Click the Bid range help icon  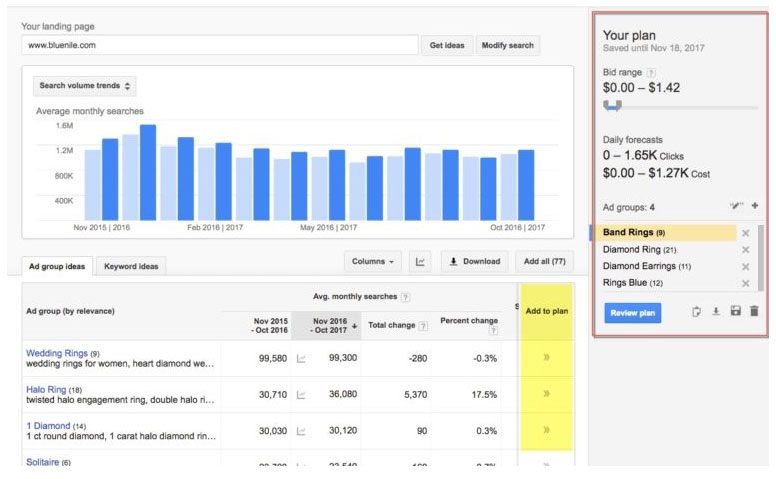pyautogui.click(x=651, y=73)
